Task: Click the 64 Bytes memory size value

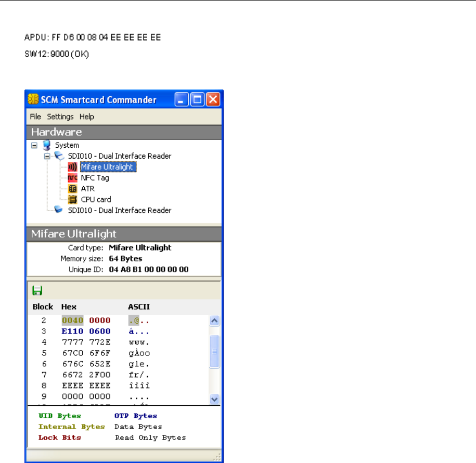Action: click(x=125, y=259)
